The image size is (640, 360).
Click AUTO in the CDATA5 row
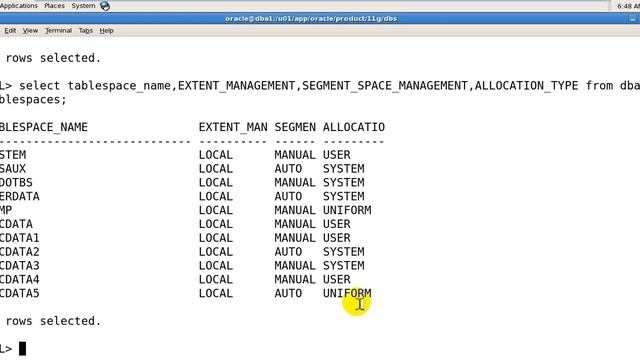[x=288, y=293]
